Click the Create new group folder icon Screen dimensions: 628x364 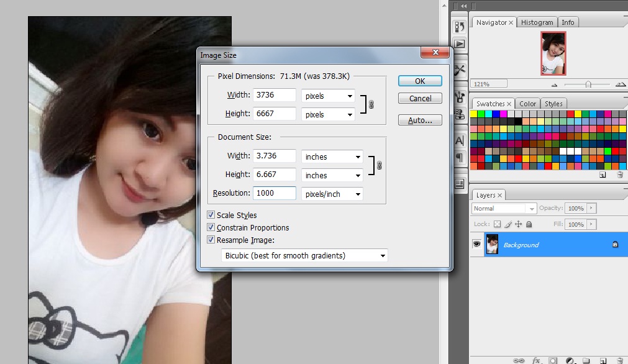click(586, 360)
